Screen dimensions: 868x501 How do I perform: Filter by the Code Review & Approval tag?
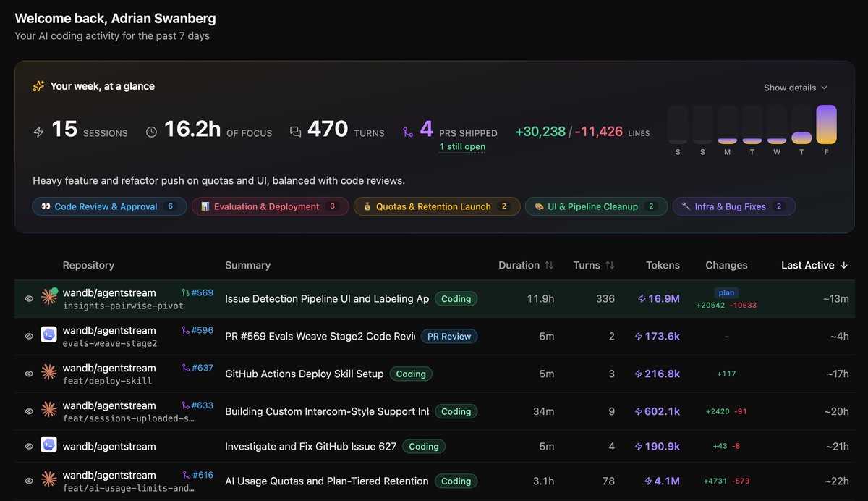109,206
